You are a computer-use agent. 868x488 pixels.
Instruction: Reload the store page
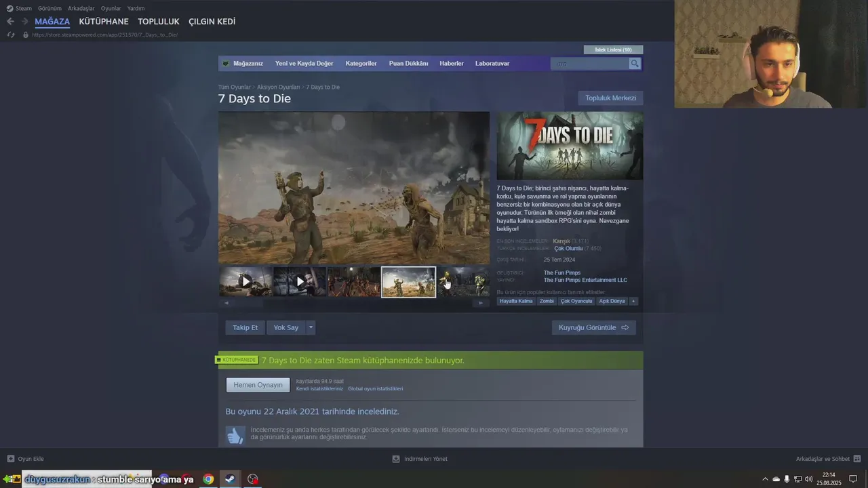click(10, 35)
